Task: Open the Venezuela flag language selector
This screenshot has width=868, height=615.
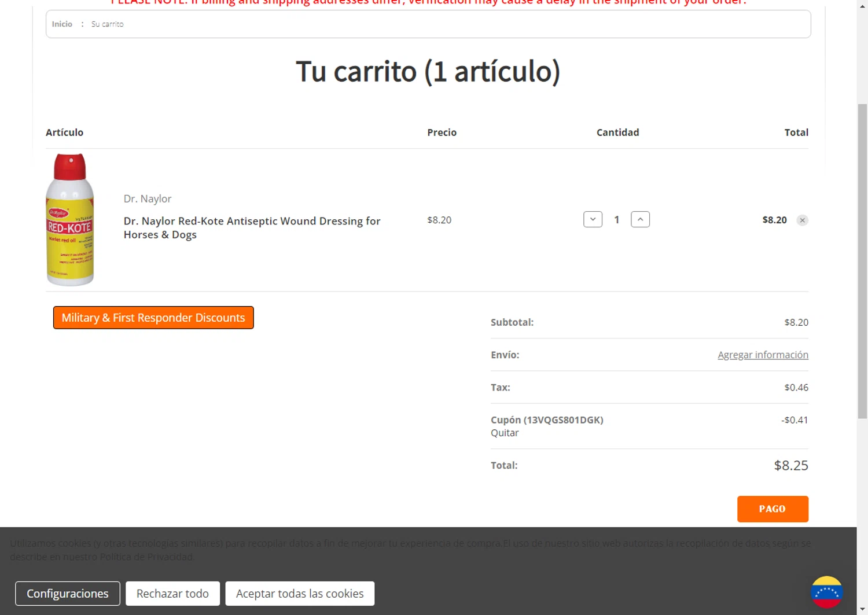Action: coord(826,592)
